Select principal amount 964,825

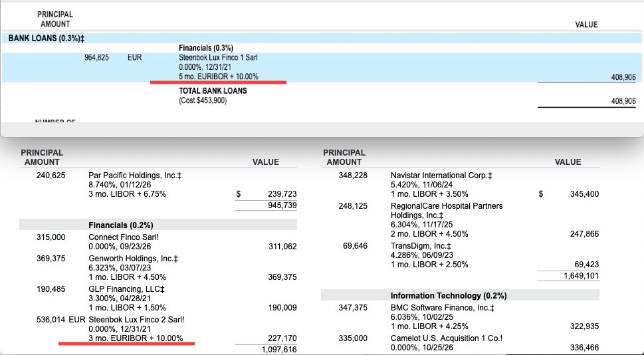97,58
